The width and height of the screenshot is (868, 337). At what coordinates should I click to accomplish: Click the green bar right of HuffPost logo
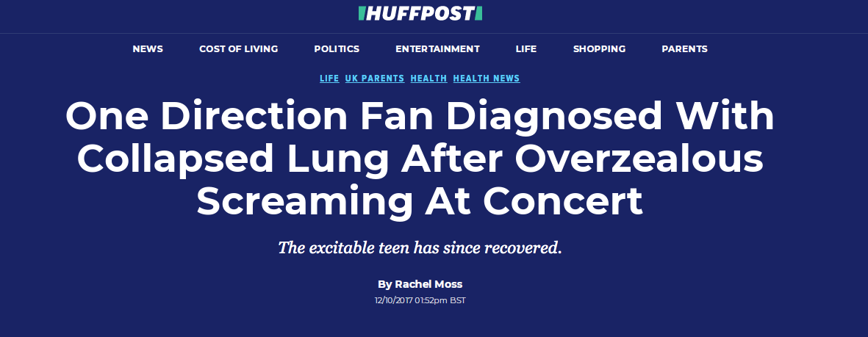pos(479,13)
